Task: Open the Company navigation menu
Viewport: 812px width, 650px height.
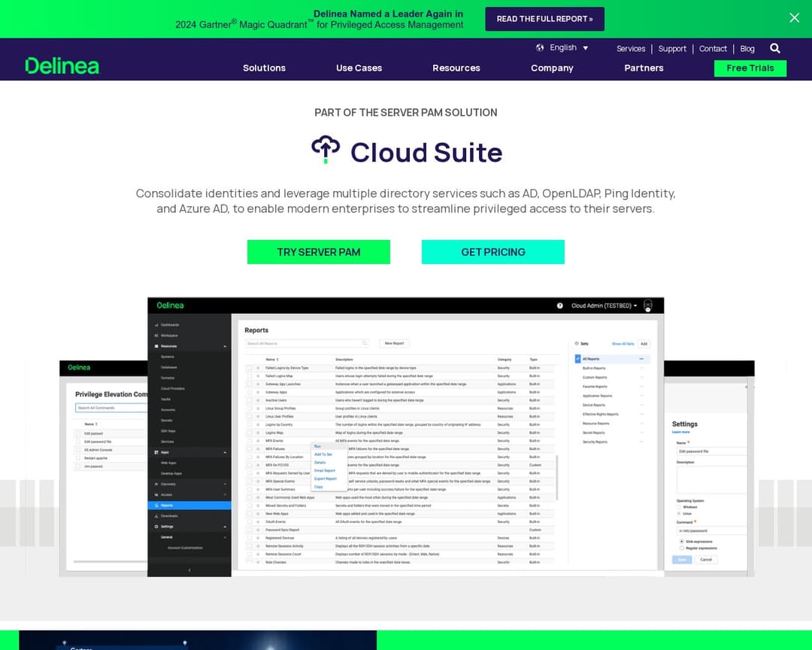Action: pos(552,68)
